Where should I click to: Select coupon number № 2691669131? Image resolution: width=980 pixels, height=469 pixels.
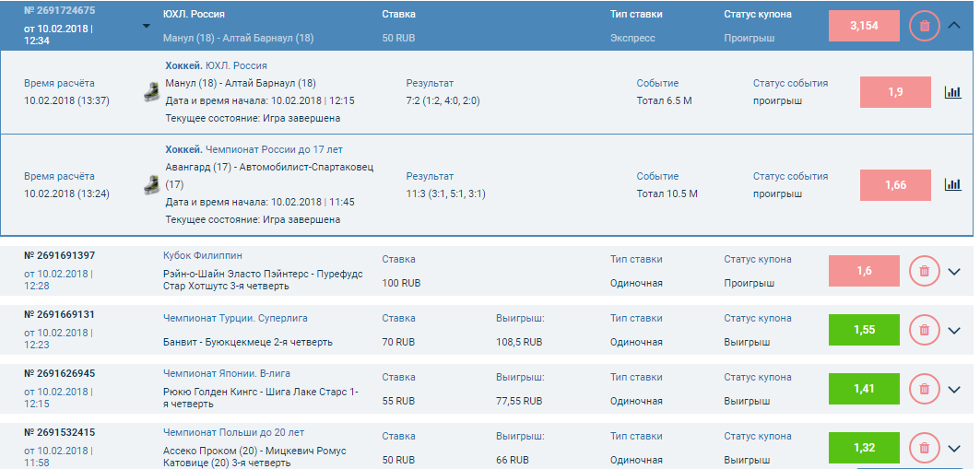point(59,314)
